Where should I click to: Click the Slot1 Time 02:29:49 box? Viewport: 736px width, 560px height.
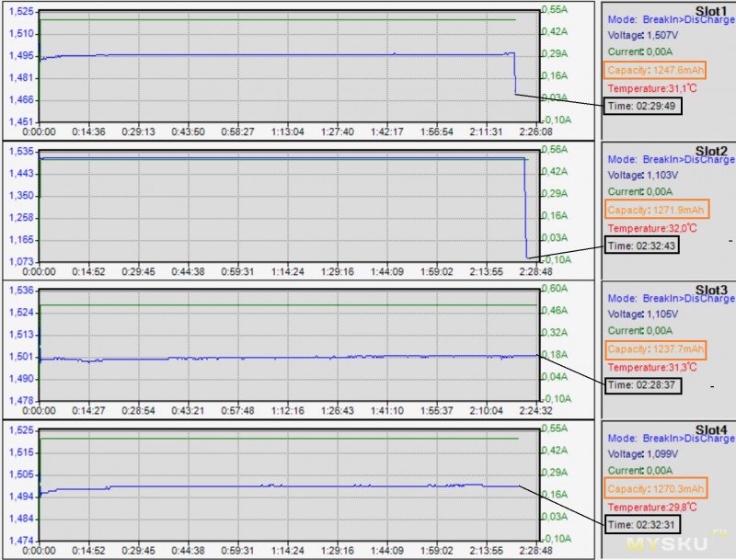(x=642, y=106)
